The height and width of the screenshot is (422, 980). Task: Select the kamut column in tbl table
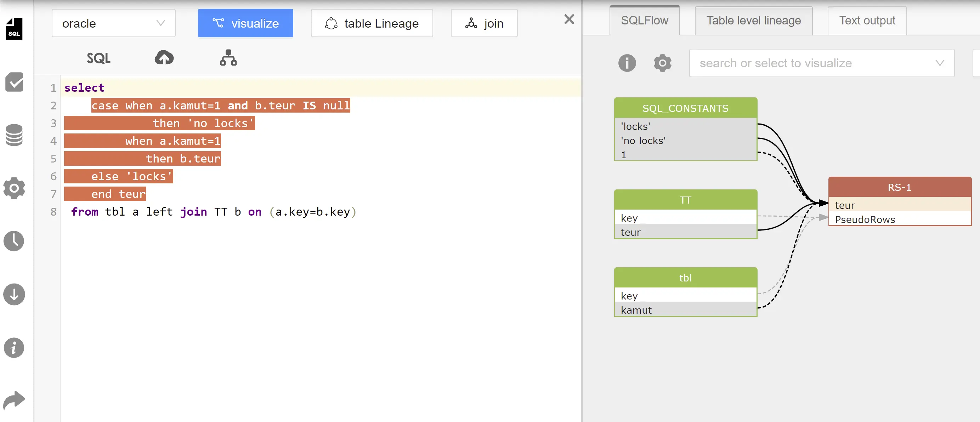point(686,310)
